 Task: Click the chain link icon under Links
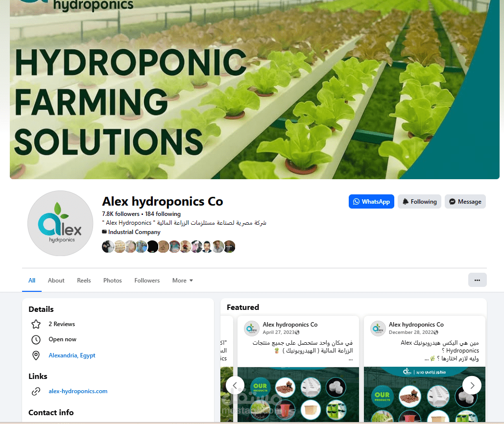click(x=36, y=391)
